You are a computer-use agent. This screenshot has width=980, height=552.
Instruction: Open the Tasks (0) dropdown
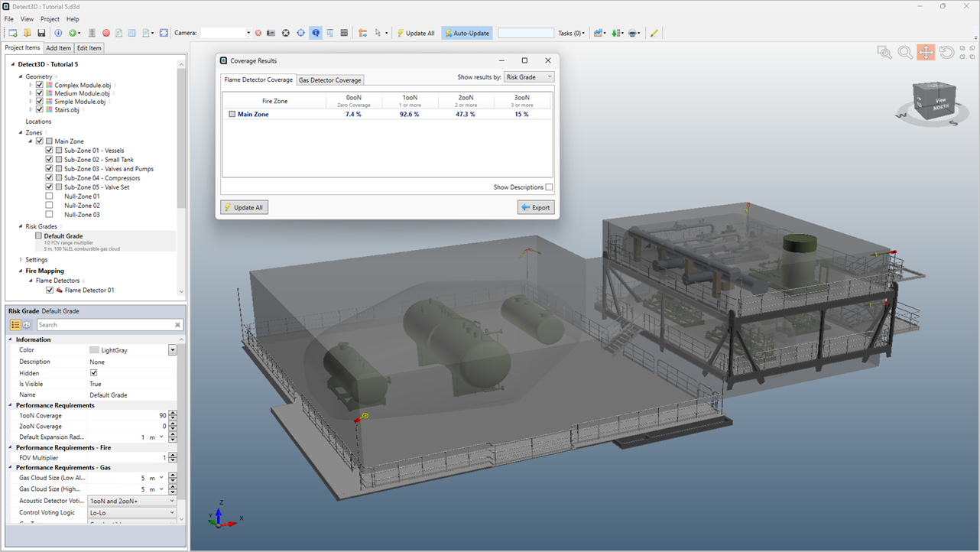[571, 33]
